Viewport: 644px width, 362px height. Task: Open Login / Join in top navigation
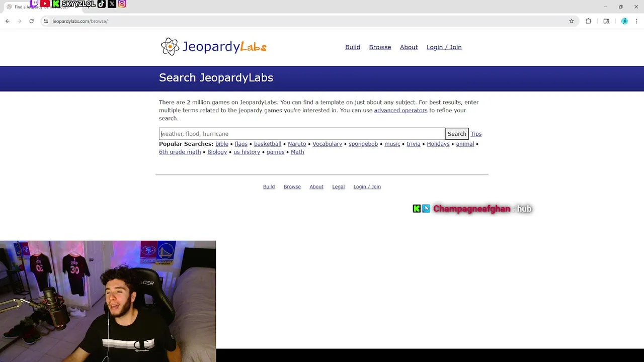click(x=444, y=47)
